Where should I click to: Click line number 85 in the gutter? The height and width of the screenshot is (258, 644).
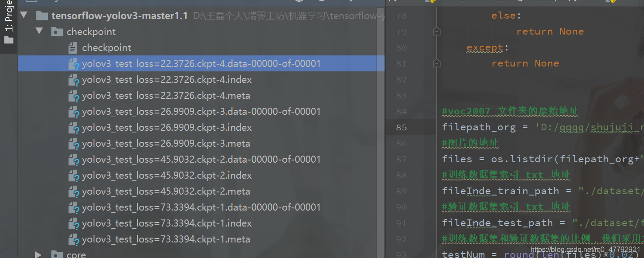pyautogui.click(x=401, y=128)
